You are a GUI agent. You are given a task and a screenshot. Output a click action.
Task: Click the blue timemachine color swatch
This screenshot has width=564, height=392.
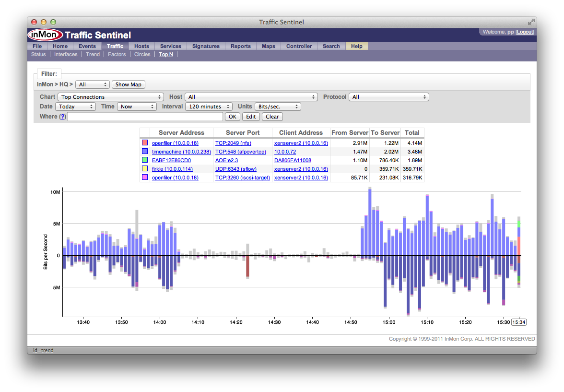pos(145,152)
